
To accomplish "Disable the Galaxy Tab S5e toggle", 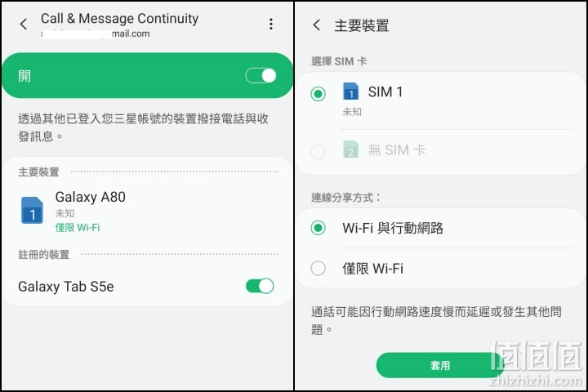I will pos(260,286).
